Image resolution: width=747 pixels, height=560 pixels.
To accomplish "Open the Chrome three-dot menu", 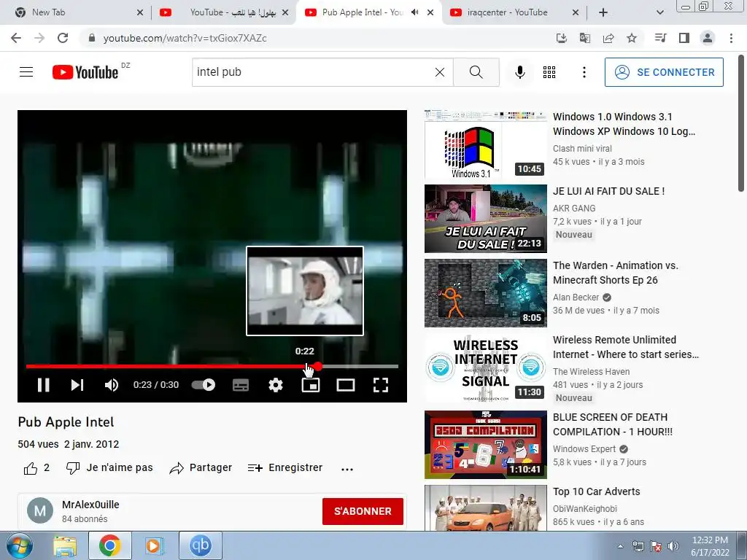I will tap(731, 38).
